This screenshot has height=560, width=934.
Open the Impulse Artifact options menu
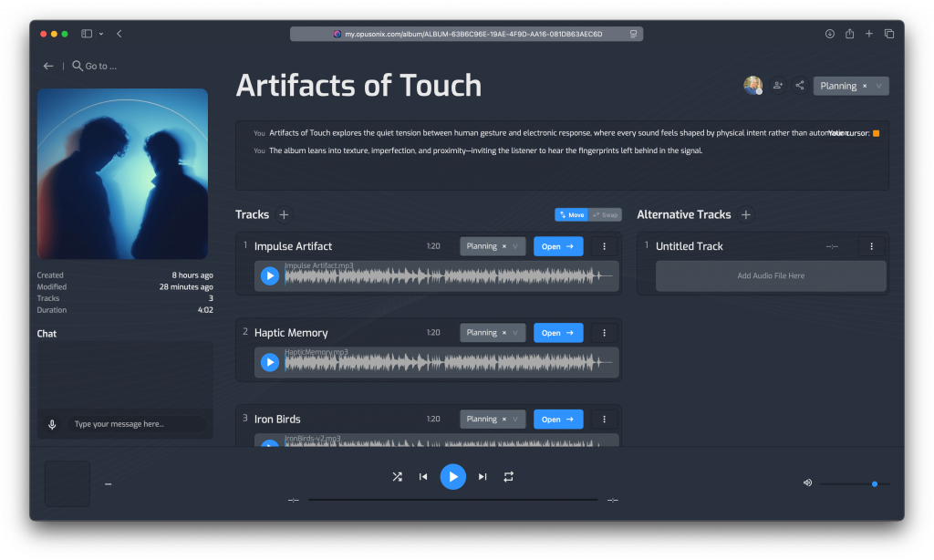click(x=604, y=246)
